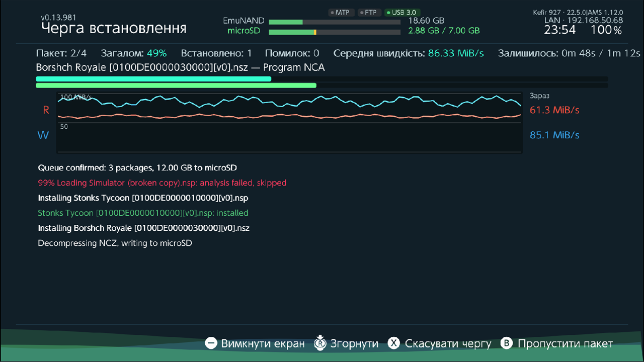The width and height of the screenshot is (644, 362).
Task: Click the Залишилось 0m 48s time estimate
Action: tap(569, 53)
